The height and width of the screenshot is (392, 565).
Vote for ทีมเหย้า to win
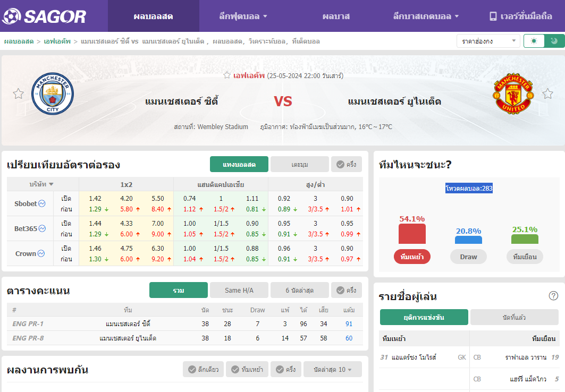click(412, 257)
